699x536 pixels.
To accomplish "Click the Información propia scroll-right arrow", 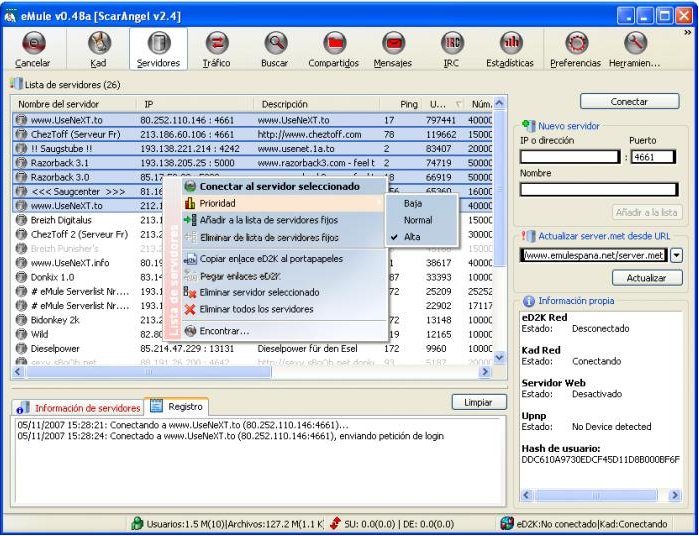I will click(675, 495).
